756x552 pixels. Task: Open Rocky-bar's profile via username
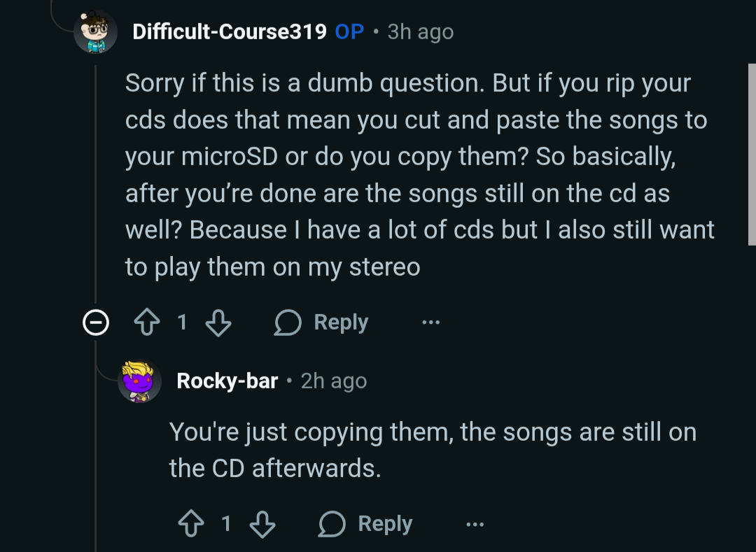click(x=226, y=380)
